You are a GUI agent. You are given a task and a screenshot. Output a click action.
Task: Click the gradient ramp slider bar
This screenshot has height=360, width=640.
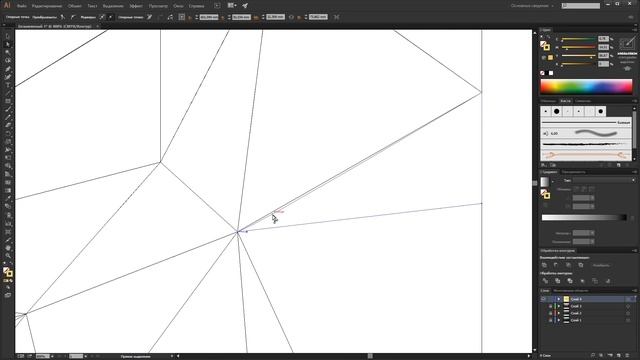pyautogui.click(x=584, y=218)
